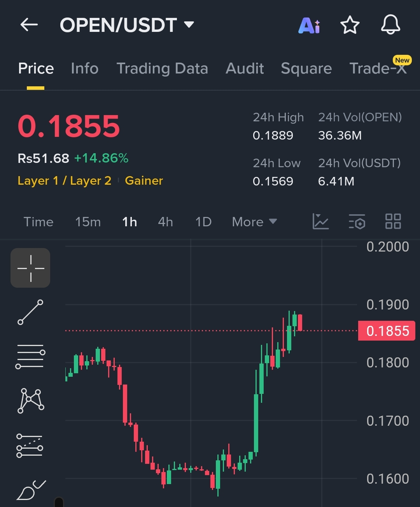Select the crosshair drawing tool
The height and width of the screenshot is (507, 420).
(x=30, y=268)
